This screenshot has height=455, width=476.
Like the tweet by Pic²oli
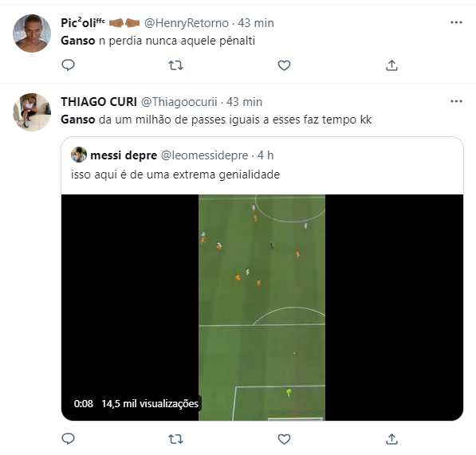[284, 65]
